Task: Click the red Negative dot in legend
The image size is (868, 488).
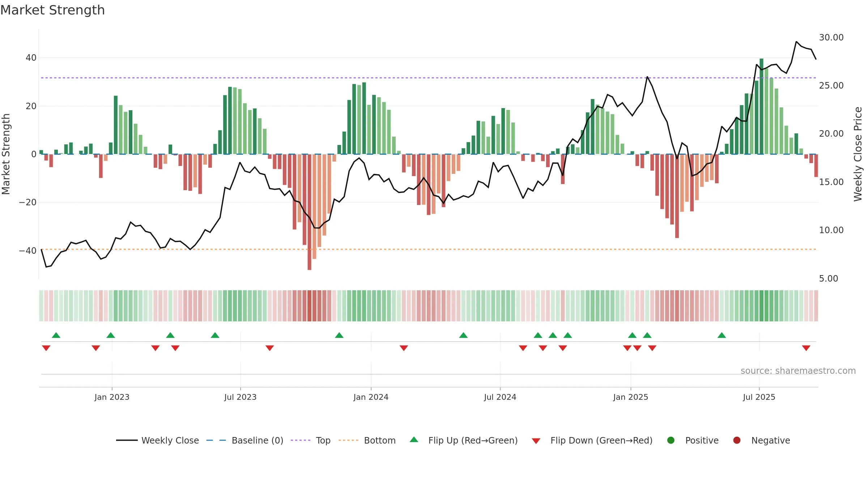Action: coord(737,440)
